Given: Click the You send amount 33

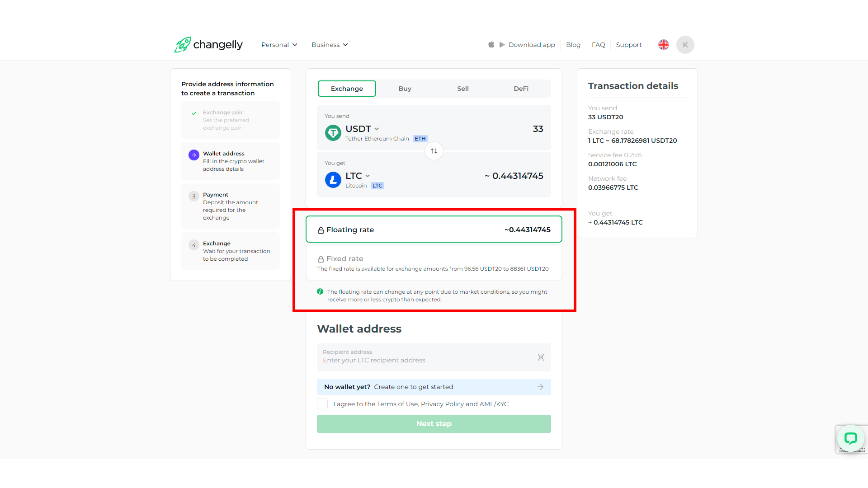Looking at the screenshot, I should click(538, 129).
